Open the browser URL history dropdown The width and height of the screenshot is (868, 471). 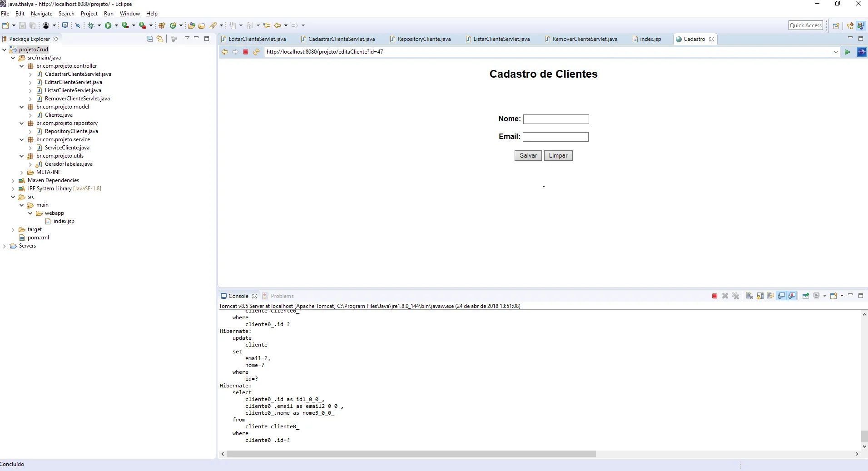836,52
